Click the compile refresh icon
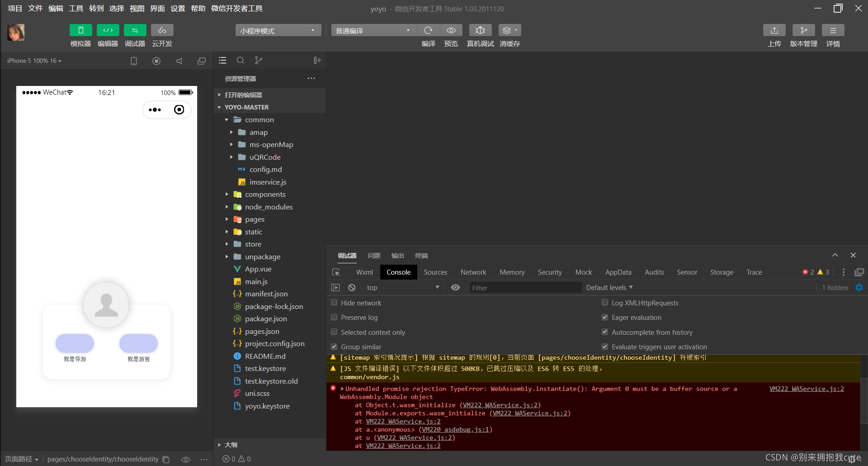Viewport: 868px width, 466px height. 428,30
